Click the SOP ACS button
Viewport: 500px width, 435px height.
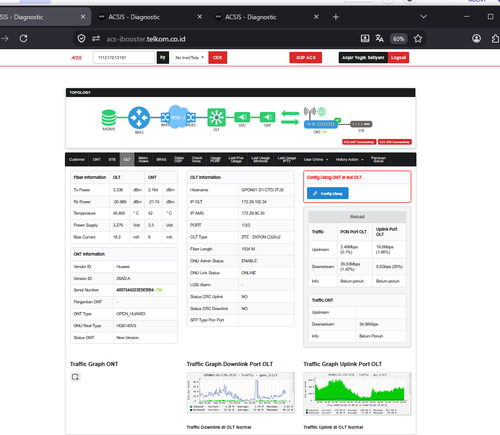coord(306,58)
